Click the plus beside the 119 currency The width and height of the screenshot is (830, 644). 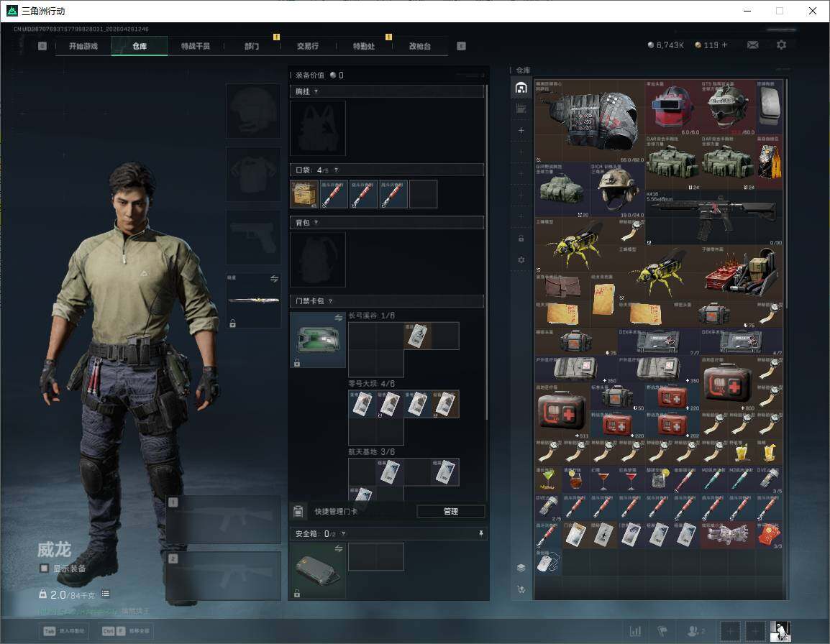724,45
